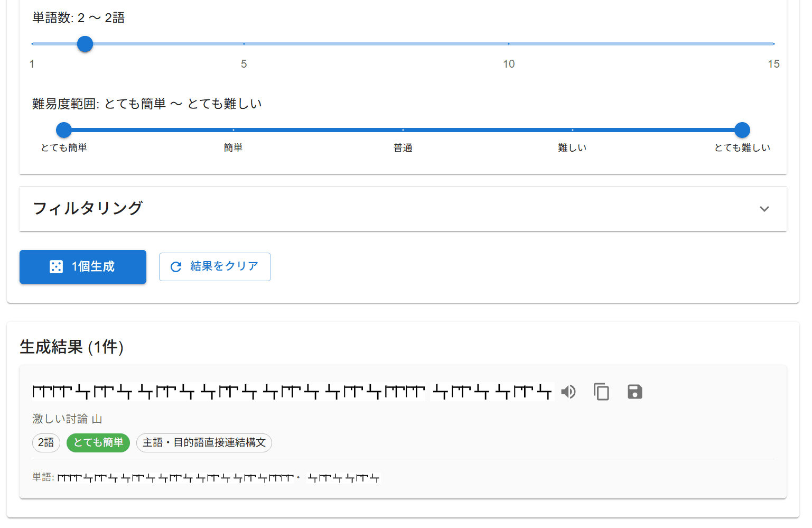The height and width of the screenshot is (528, 812).
Task: Click the dice icon to generate one
Action: pyautogui.click(x=56, y=267)
